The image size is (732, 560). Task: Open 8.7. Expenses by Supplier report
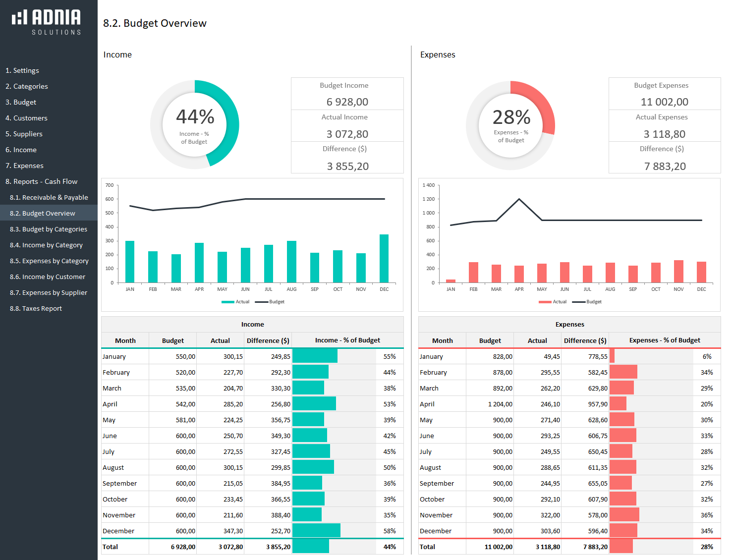tap(49, 292)
